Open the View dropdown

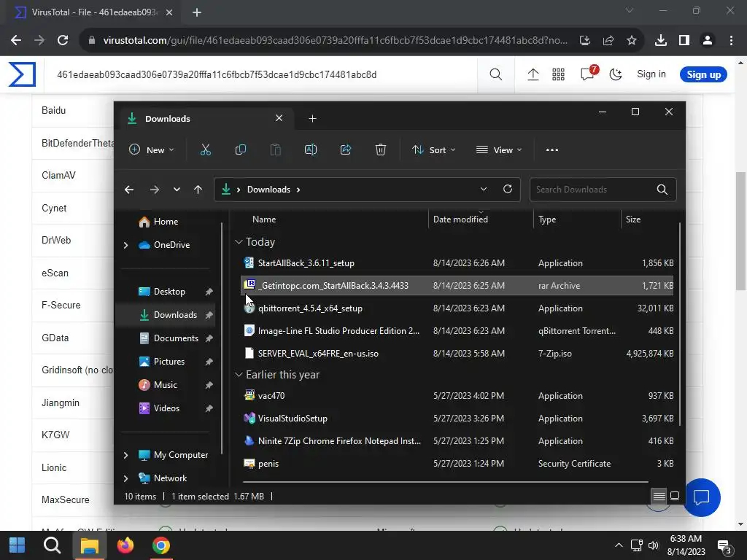[x=499, y=150]
